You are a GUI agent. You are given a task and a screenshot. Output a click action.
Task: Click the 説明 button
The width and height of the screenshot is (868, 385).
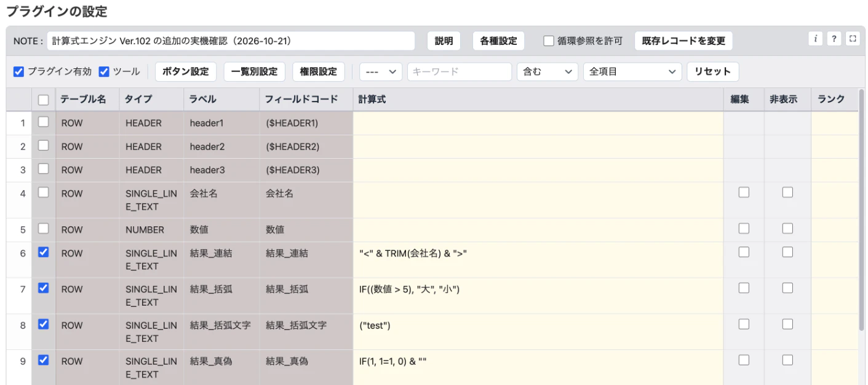(x=444, y=41)
